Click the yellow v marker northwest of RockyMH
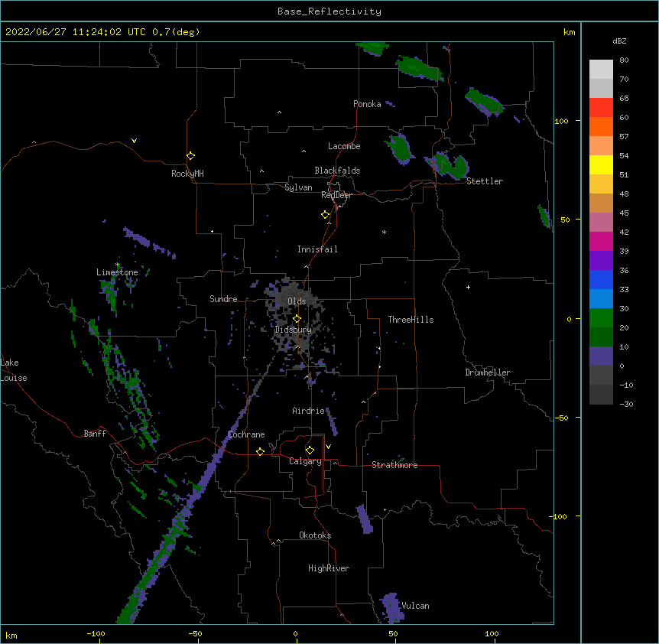Viewport: 659px width, 644px height. (x=134, y=141)
